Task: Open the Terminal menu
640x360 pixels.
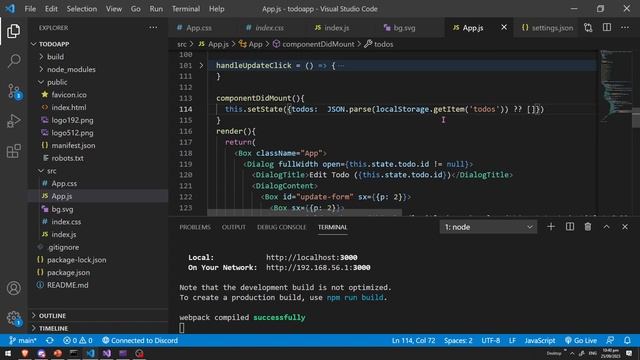Action: click(x=186, y=9)
